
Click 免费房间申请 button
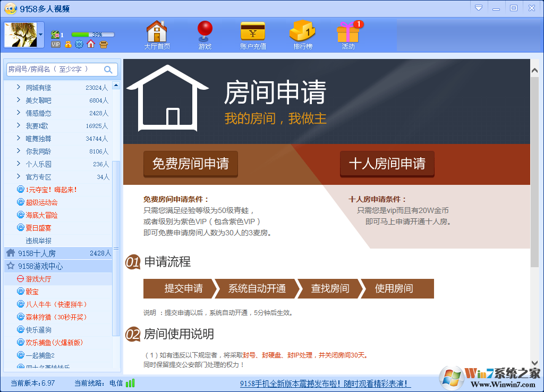[x=190, y=165]
